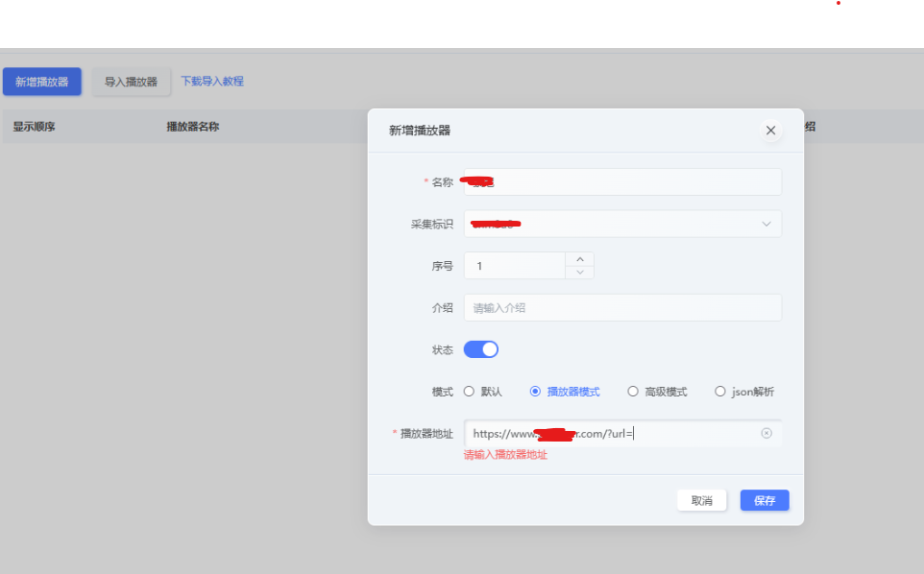924x574 pixels.
Task: Clear the 播放器地址 field with circle-x icon
Action: click(x=766, y=433)
